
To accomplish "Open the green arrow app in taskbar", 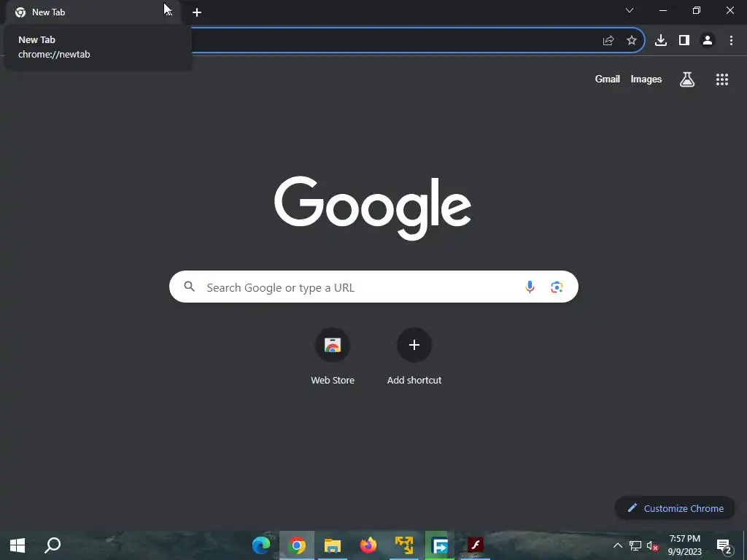I will coord(440,545).
